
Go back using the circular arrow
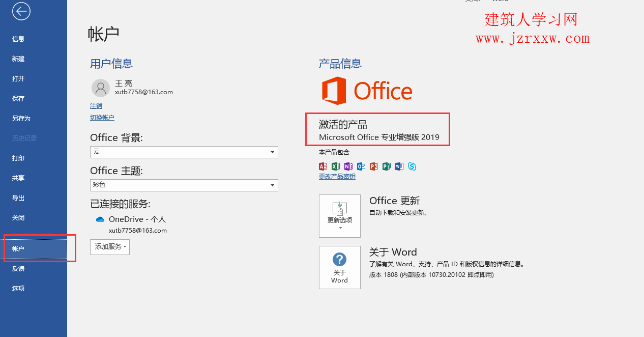[21, 11]
